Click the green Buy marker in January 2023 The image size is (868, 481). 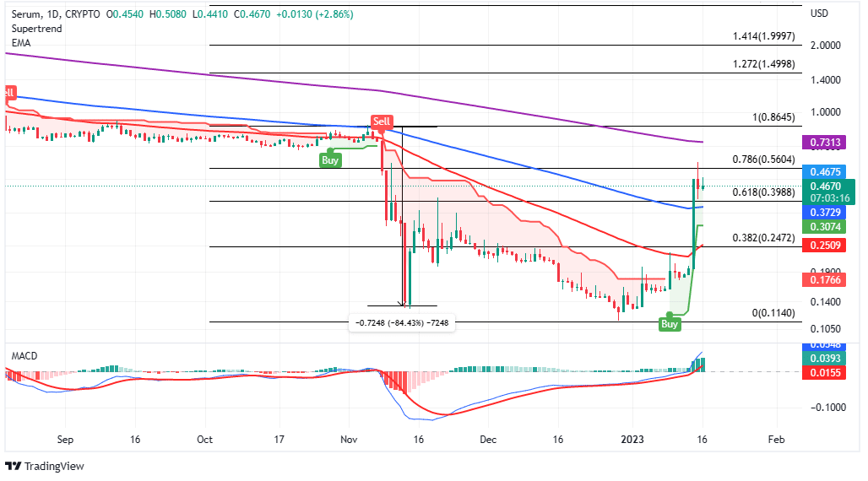coord(670,324)
